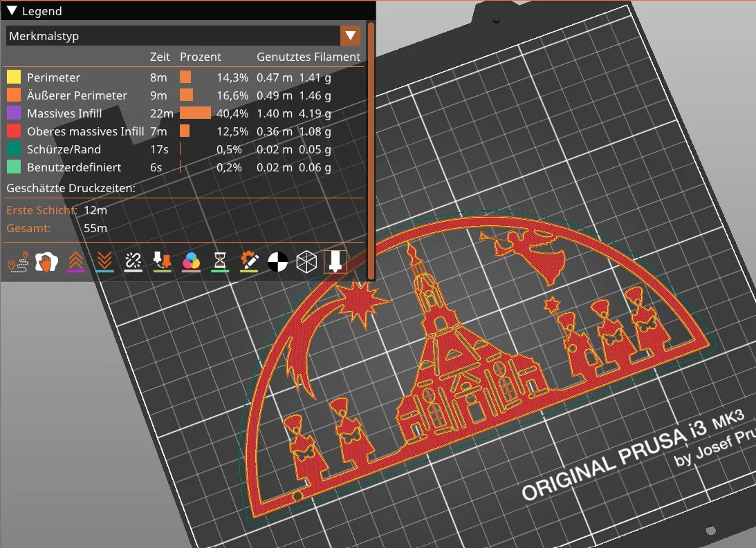The image size is (756, 548).
Task: Collapse the Legend panel triangle
Action: point(12,10)
